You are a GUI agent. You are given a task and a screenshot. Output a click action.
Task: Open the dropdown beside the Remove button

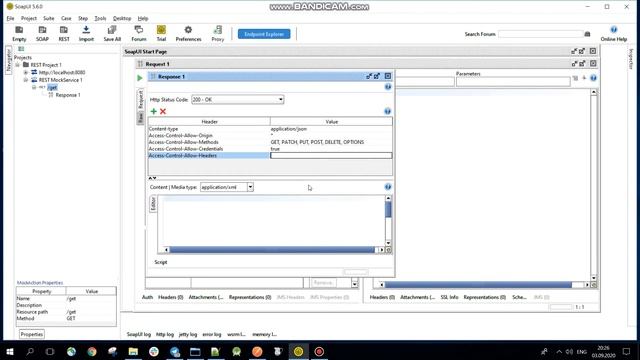point(354,283)
